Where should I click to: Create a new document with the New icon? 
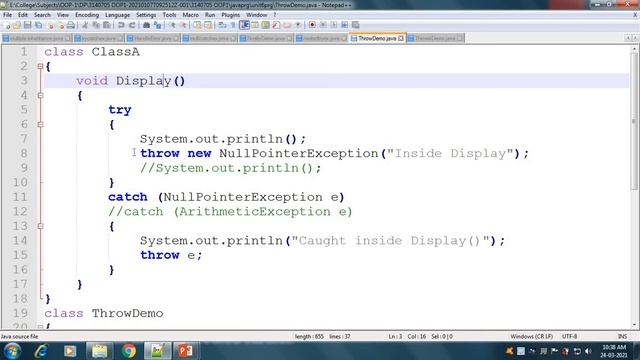click(x=7, y=25)
